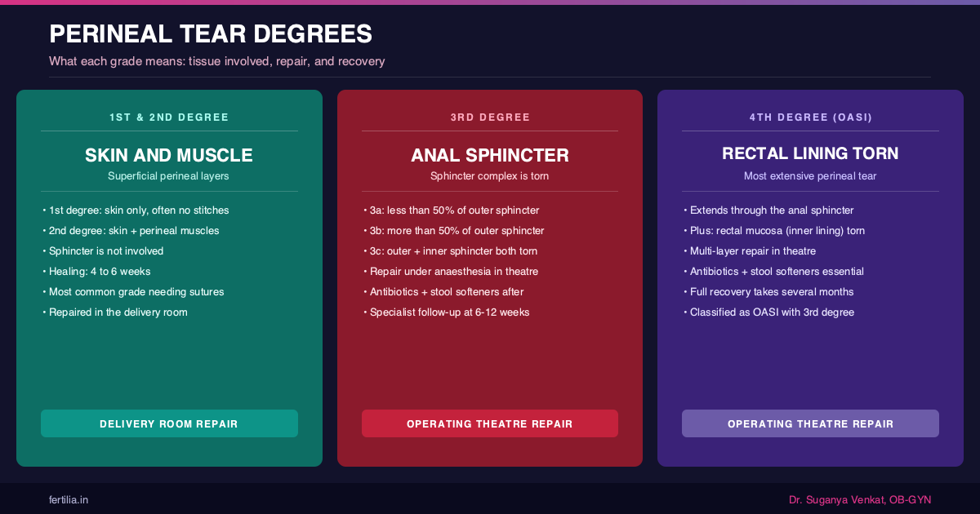Select the 1st & 2nd Degree label
The image size is (980, 514).
[x=169, y=117]
